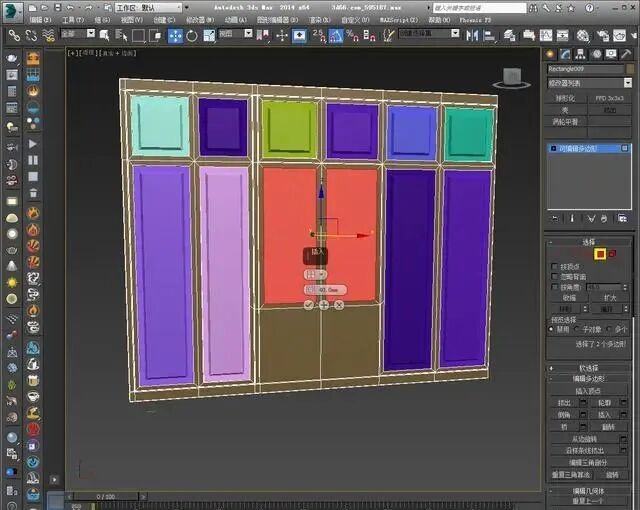640x510 pixels.
Task: Open the 修改器 menu
Action: tap(200, 20)
